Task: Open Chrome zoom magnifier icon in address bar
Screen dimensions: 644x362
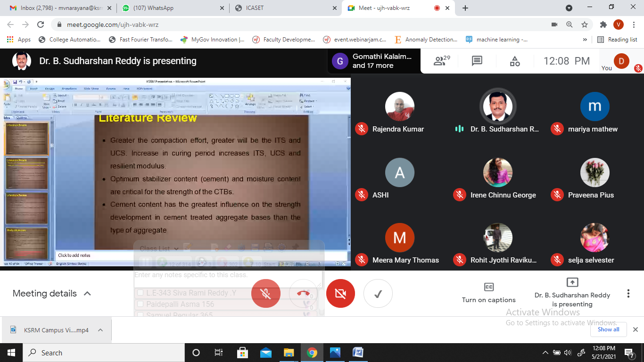Action: pos(570,25)
